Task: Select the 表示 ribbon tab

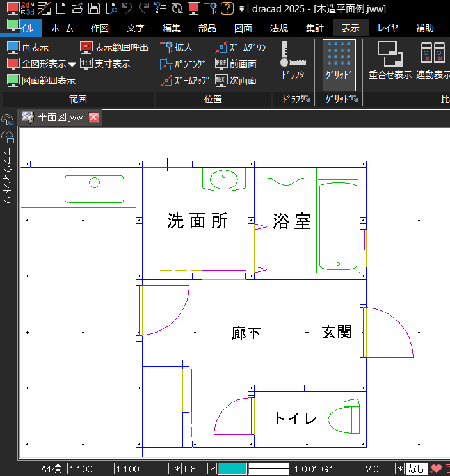Action: click(x=351, y=28)
